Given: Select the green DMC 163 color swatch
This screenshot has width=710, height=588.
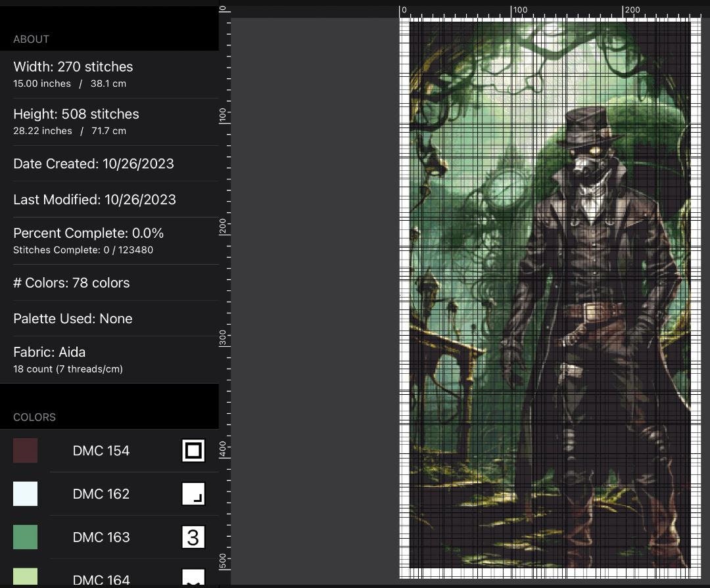Looking at the screenshot, I should 26,537.
